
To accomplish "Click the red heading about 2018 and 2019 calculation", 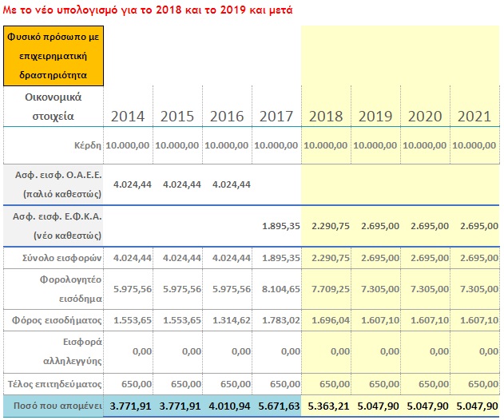I will 148,10.
